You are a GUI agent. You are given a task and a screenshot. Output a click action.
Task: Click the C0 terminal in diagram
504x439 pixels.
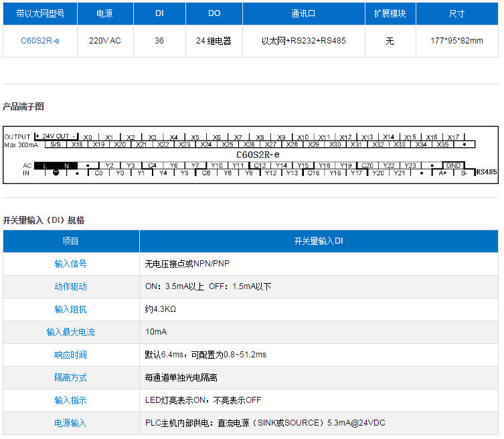click(x=98, y=173)
